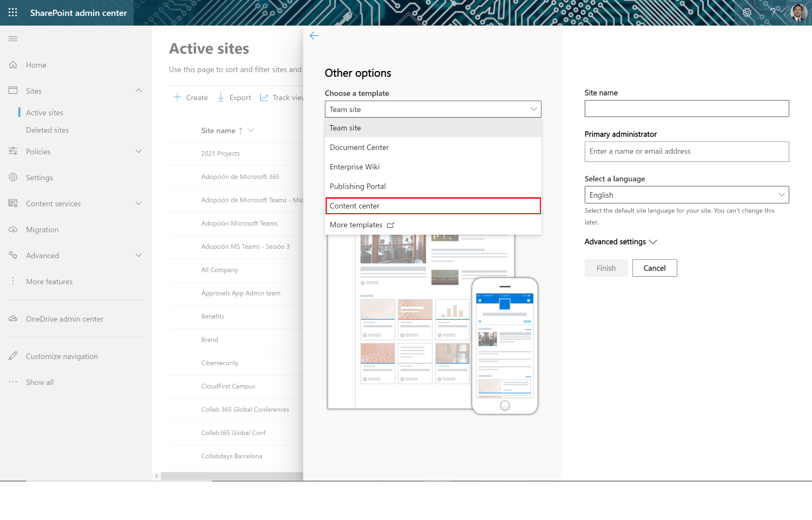Click the profile avatar in the top-right corner

798,12
